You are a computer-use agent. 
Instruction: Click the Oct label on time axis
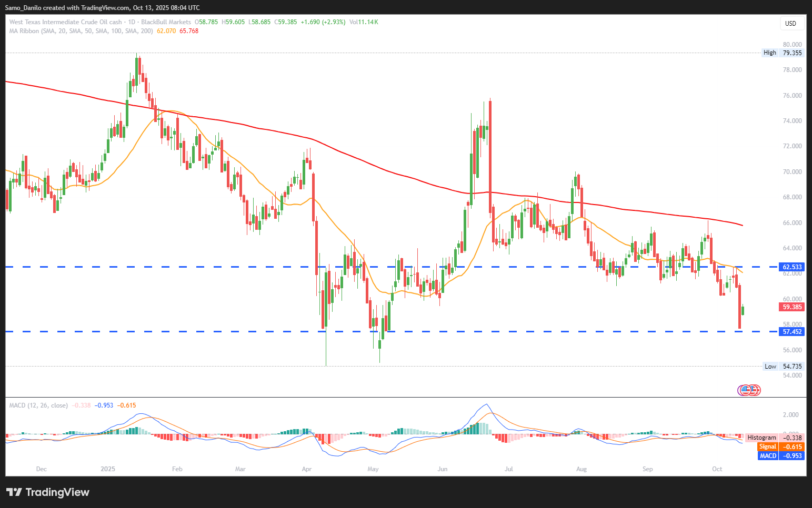717,469
